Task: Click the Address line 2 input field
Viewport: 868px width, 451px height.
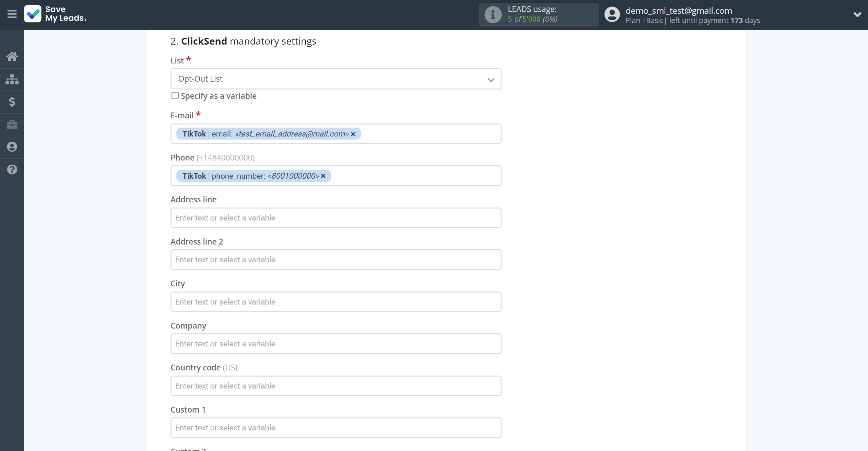Action: pos(336,260)
